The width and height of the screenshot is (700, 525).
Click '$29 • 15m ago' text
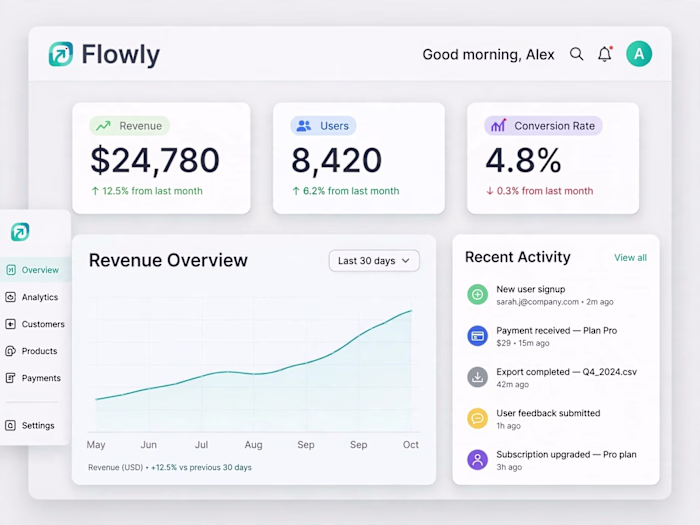523,343
